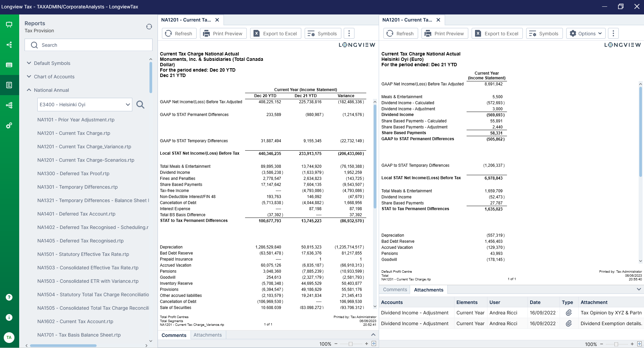Open the E3400 - Helsinki Oyi combo box

click(84, 105)
